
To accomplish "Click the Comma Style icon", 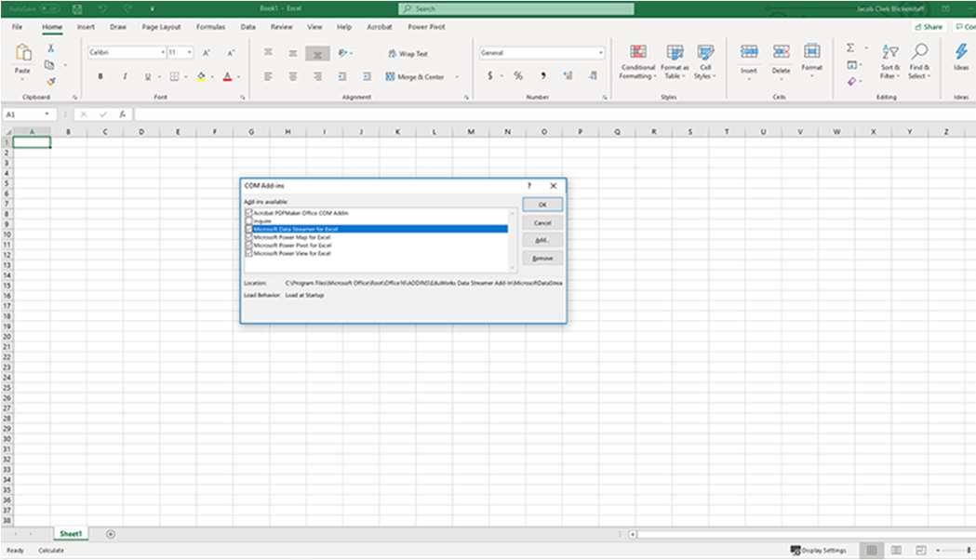I will (x=542, y=75).
